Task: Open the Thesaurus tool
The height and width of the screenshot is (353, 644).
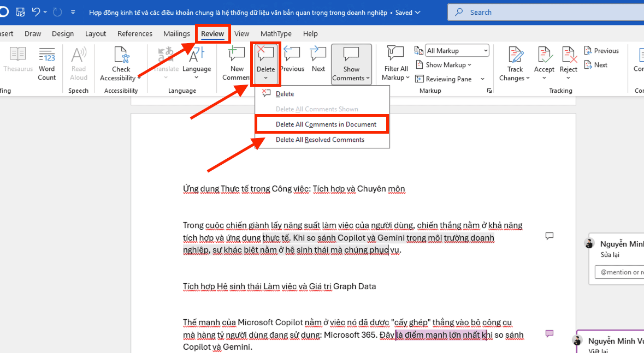Action: [x=17, y=60]
